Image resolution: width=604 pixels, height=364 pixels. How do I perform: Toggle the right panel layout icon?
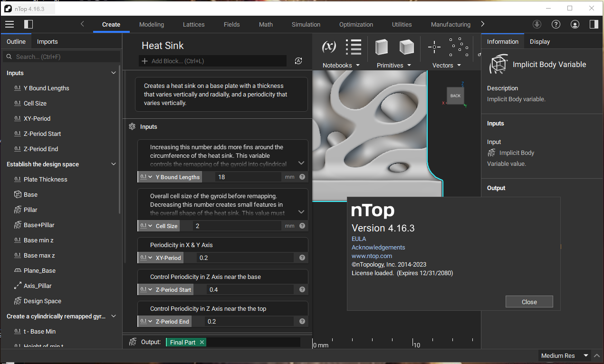coord(593,24)
